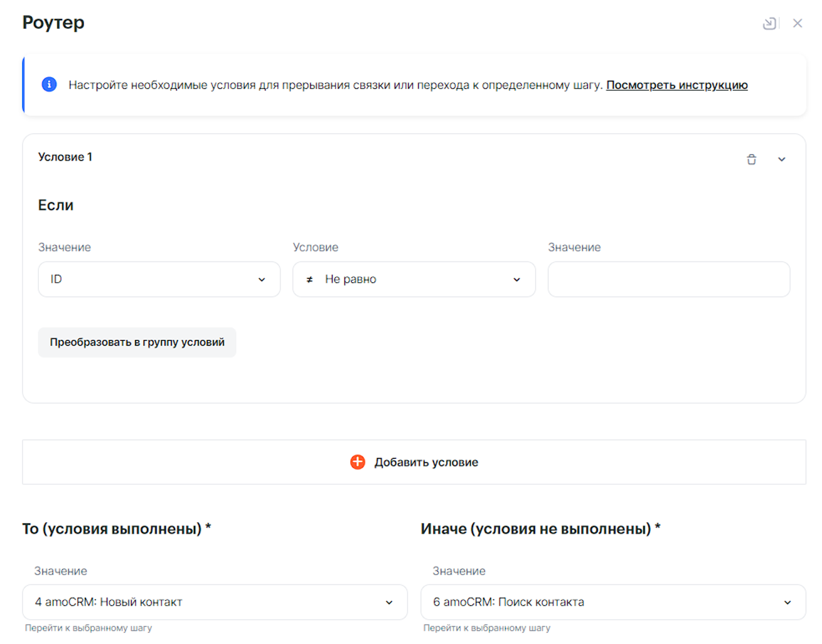Click the empty comparison value input field
This screenshot has height=644, width=822.
point(668,280)
